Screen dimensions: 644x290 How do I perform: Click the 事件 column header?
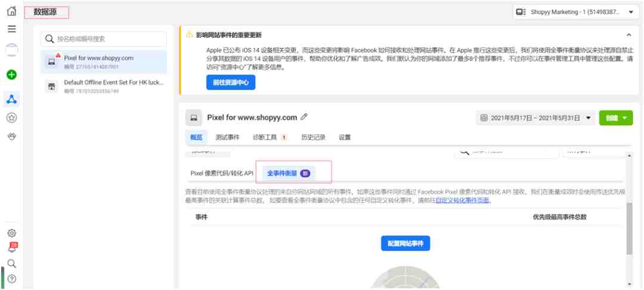click(202, 217)
